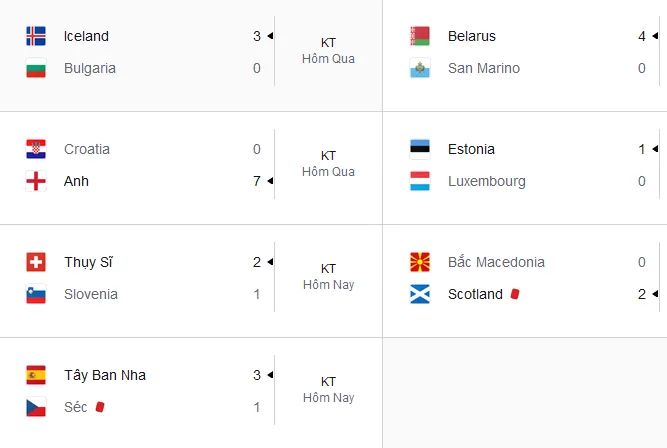Image resolution: width=667 pixels, height=448 pixels.
Task: Open the Thụy Sĩ team link
Action: pyautogui.click(x=88, y=262)
